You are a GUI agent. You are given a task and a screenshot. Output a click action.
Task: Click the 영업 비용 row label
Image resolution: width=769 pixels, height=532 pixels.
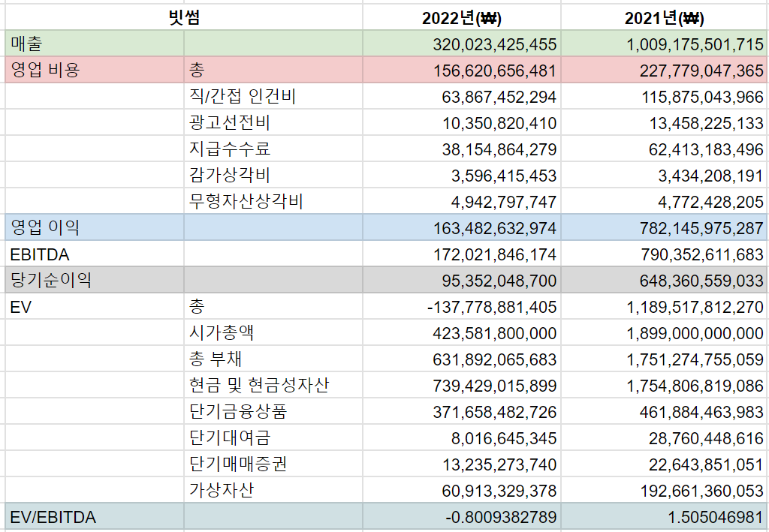44,70
